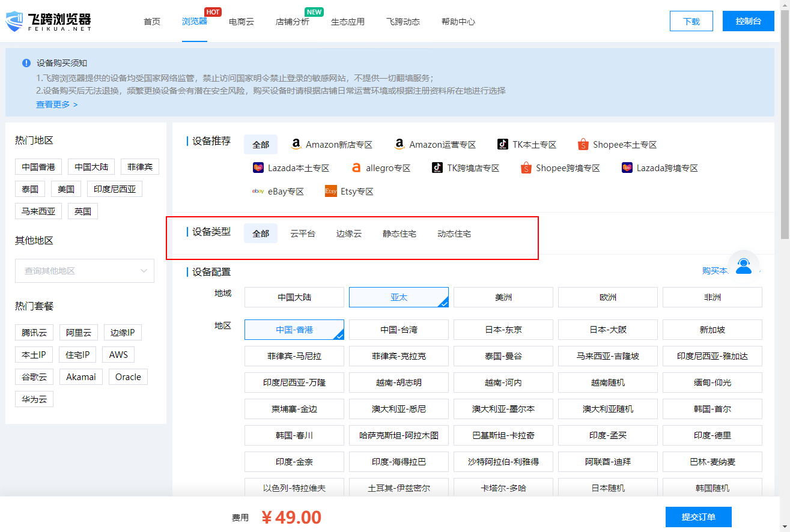Choose 阿里云 hot package
The height and width of the screenshot is (532, 790).
[79, 333]
